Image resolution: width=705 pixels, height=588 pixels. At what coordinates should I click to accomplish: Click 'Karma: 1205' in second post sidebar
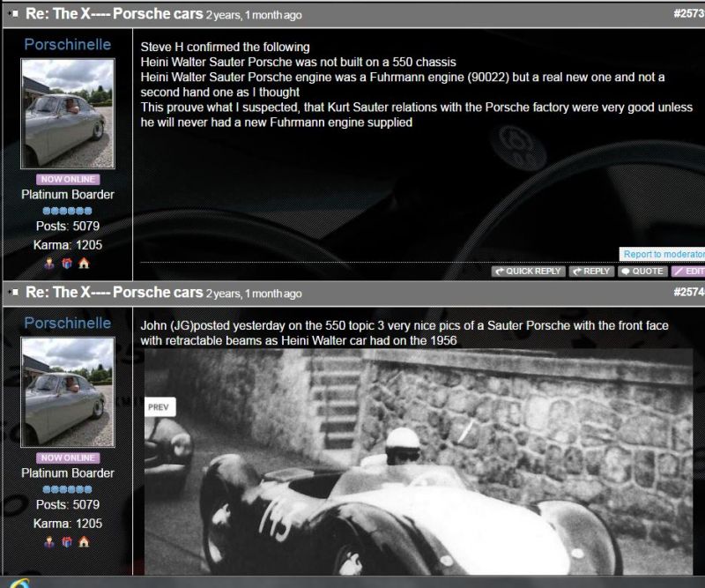click(68, 524)
